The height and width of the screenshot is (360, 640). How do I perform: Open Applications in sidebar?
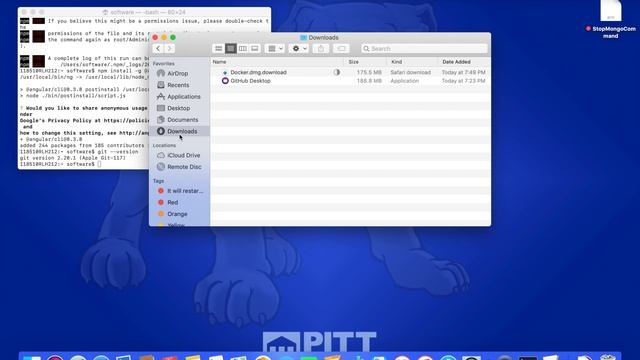click(184, 97)
